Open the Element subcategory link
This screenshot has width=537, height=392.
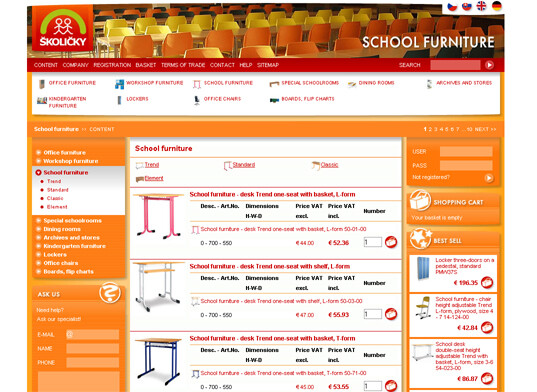point(154,178)
